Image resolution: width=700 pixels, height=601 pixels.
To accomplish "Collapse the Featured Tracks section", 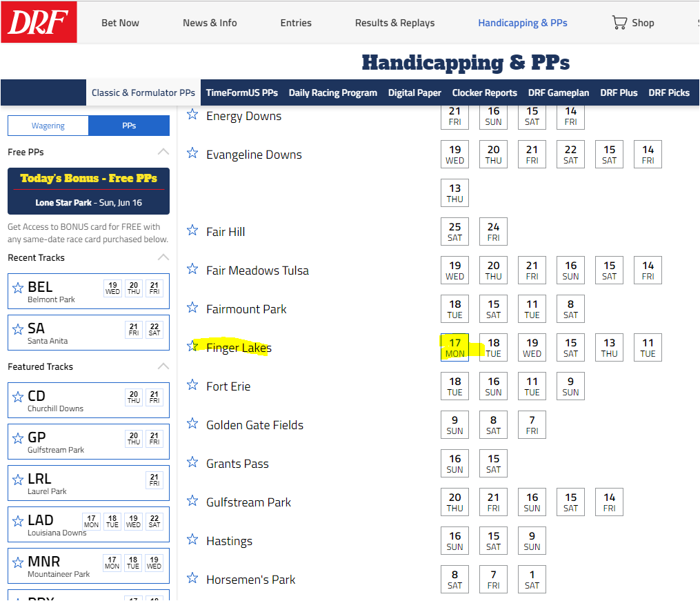I will (x=163, y=366).
